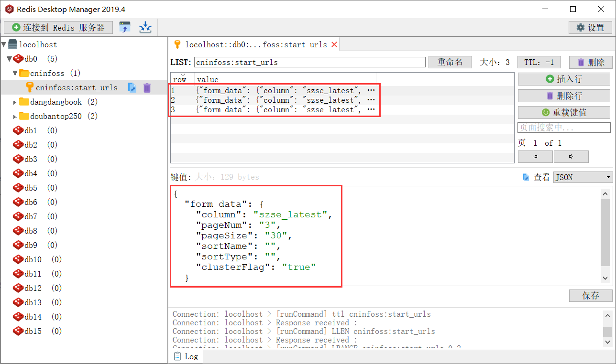Delete key via trash icon beside cninfoss:start_urls

pyautogui.click(x=147, y=87)
